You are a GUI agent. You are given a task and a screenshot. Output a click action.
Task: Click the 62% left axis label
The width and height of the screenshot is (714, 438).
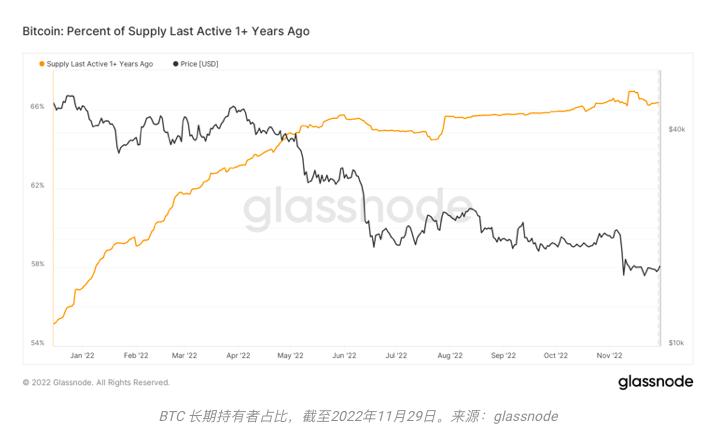36,186
